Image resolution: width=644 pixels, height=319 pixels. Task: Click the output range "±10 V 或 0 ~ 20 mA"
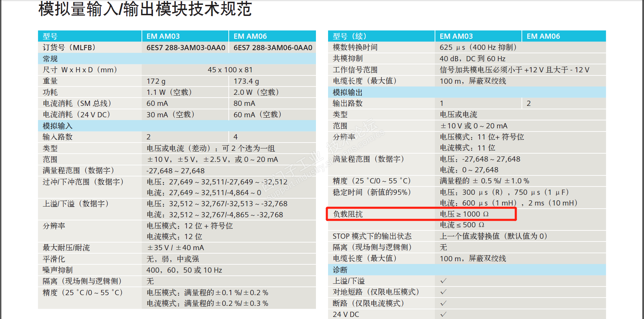pyautogui.click(x=474, y=126)
